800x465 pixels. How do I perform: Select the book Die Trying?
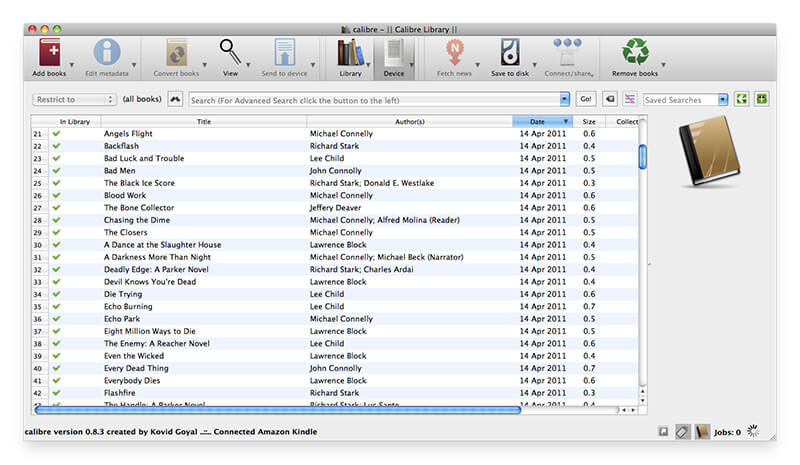tap(334, 294)
